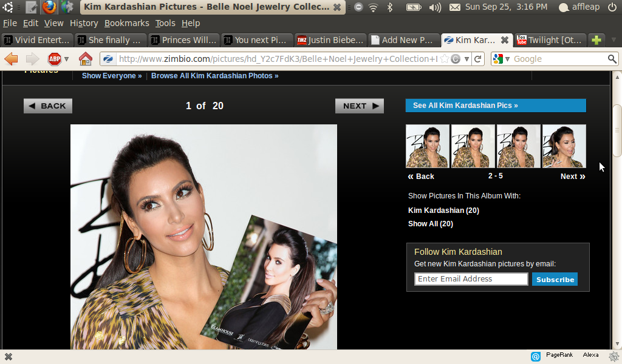Bookmark this page with the star

pyautogui.click(x=445, y=59)
